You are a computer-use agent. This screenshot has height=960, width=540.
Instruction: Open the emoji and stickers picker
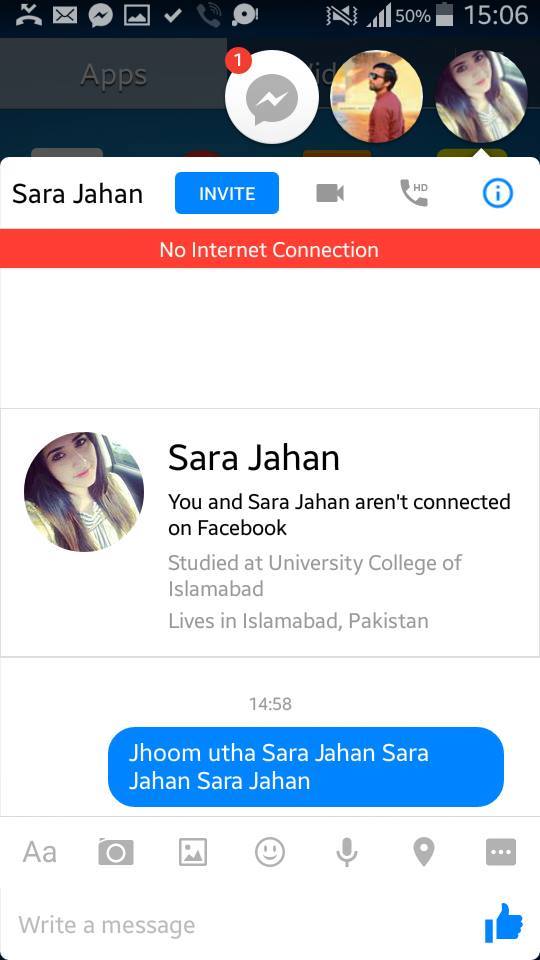(270, 852)
